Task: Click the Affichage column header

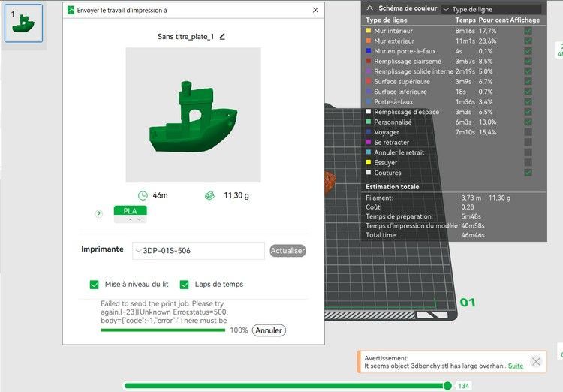Action: [x=525, y=20]
